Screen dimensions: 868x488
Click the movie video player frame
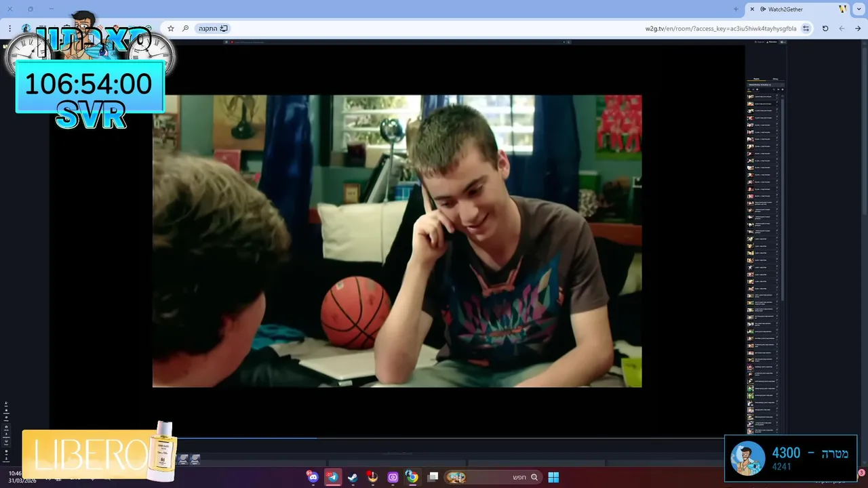coord(397,241)
